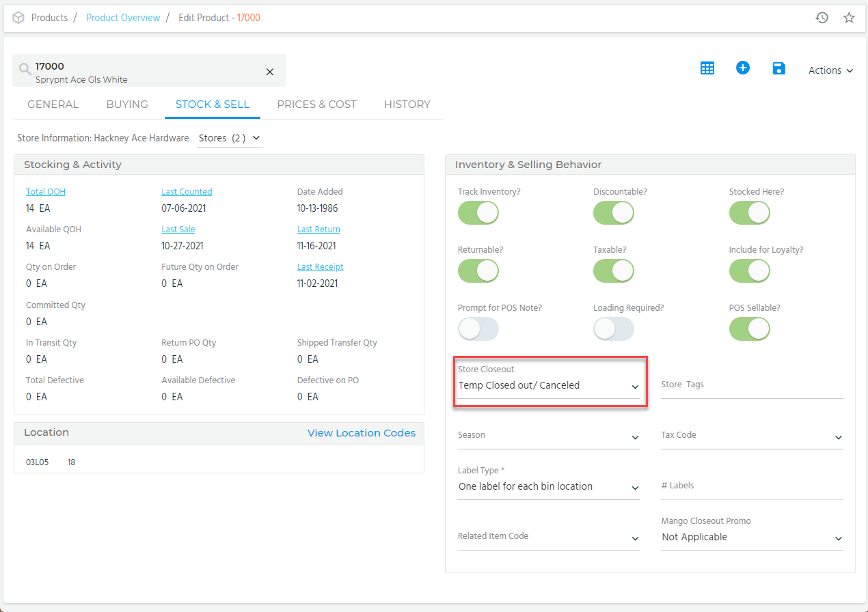This screenshot has width=868, height=612.
Task: Click Last Receipt date 11-02-2021
Action: [x=317, y=283]
